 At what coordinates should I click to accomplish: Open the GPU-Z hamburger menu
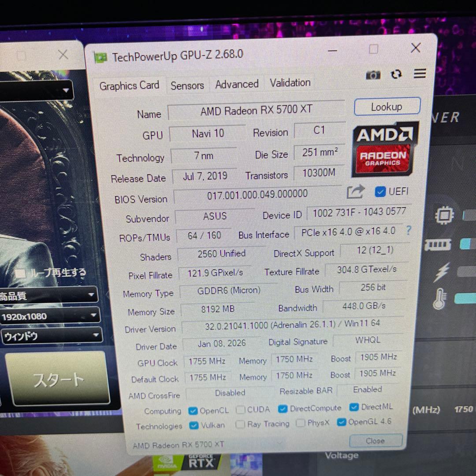click(x=420, y=74)
